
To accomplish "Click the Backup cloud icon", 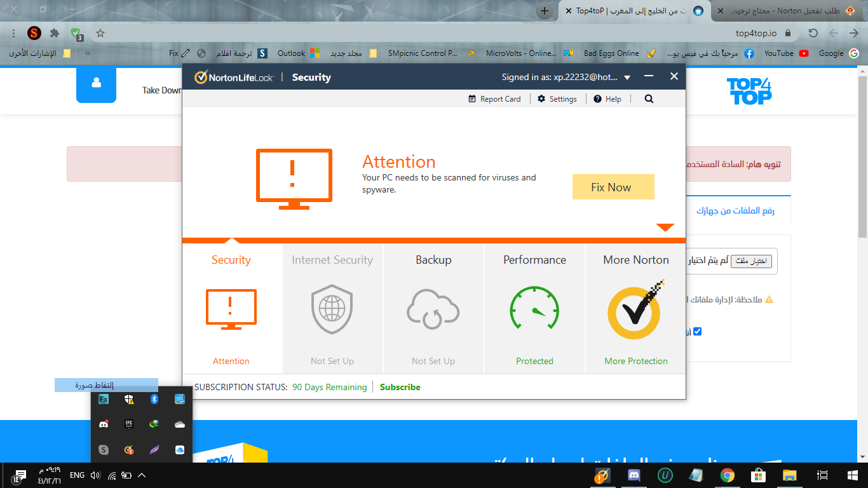I will (x=433, y=309).
